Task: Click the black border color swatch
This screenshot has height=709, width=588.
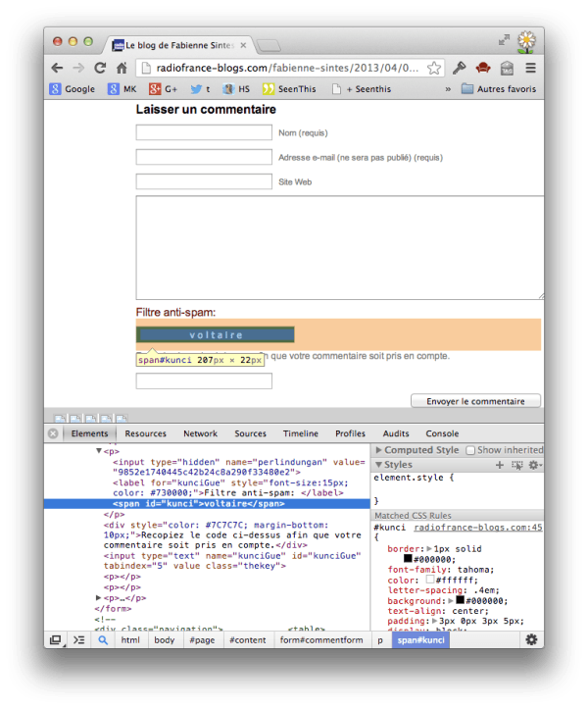Action: click(x=408, y=558)
